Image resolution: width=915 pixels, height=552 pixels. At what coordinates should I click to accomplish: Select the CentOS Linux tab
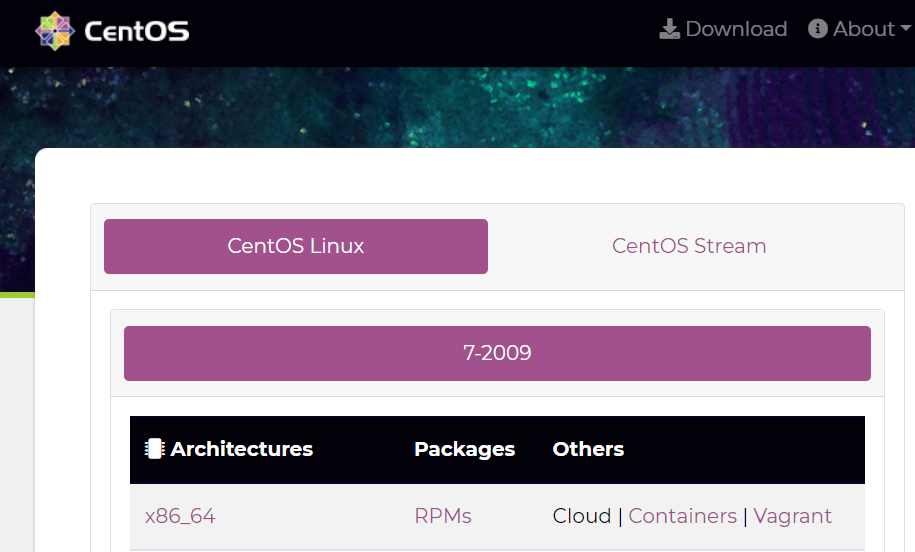296,246
